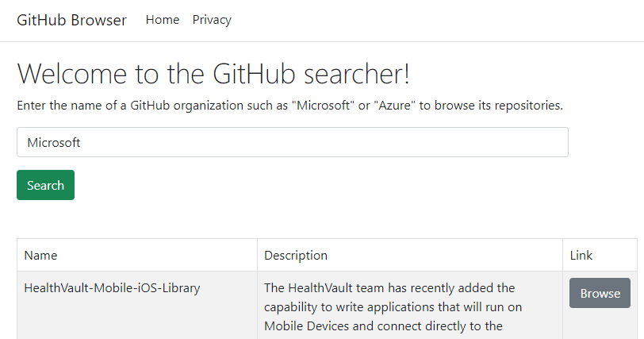Click the "Welcome to the GitHub searcher!" heading
Viewport: 644px width, 339px height.
click(214, 74)
